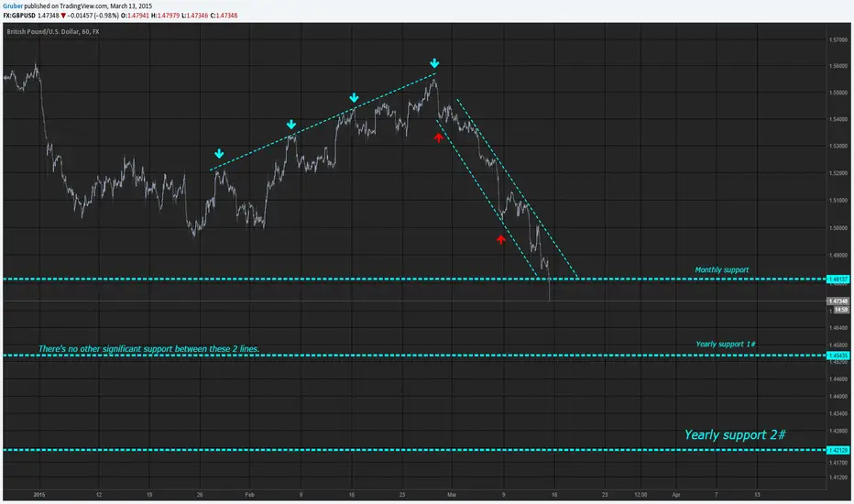Click the 12 date label on the time axis

point(99,495)
